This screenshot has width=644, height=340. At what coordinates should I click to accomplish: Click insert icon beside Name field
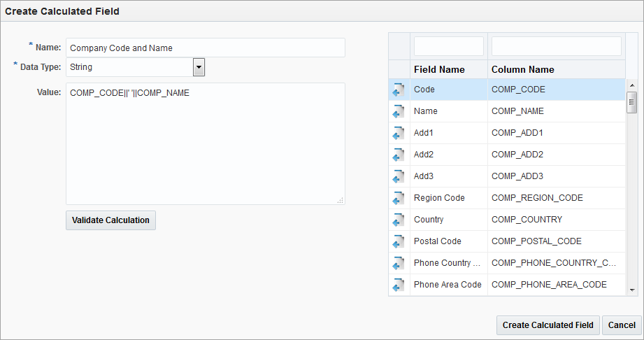tap(399, 111)
